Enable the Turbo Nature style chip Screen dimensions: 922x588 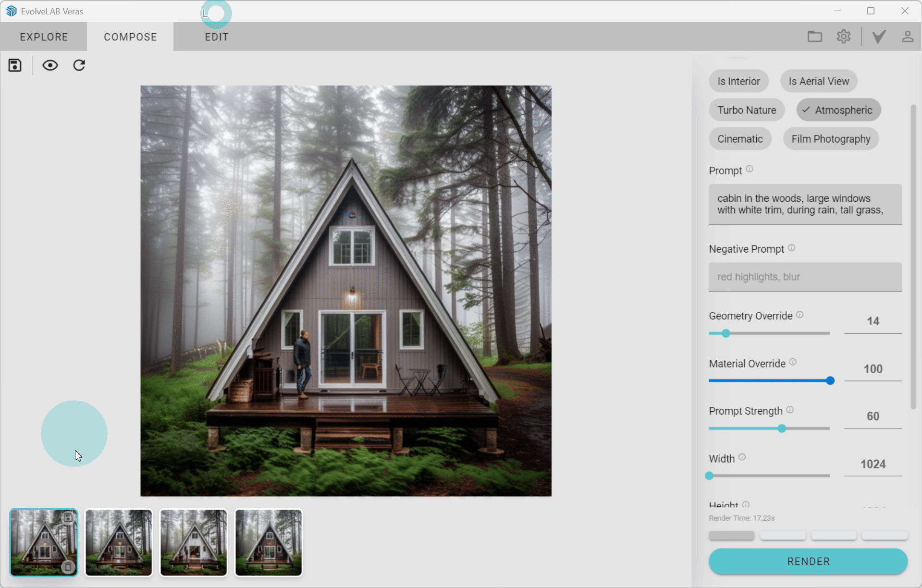(x=746, y=110)
